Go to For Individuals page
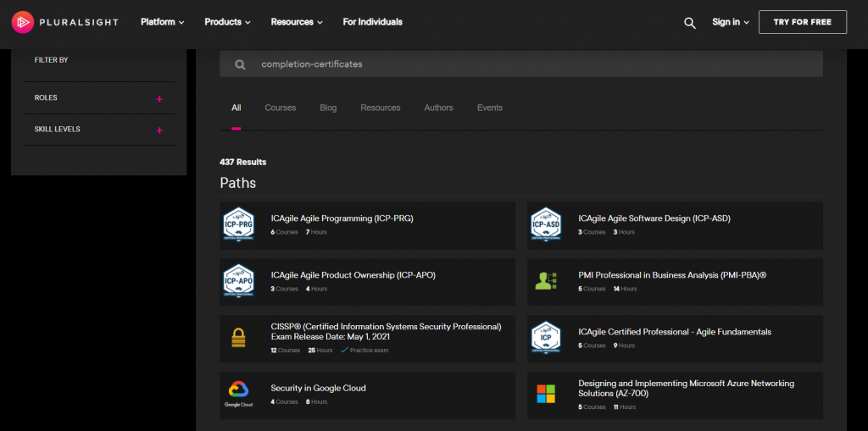Viewport: 868px width, 431px height. tap(373, 22)
